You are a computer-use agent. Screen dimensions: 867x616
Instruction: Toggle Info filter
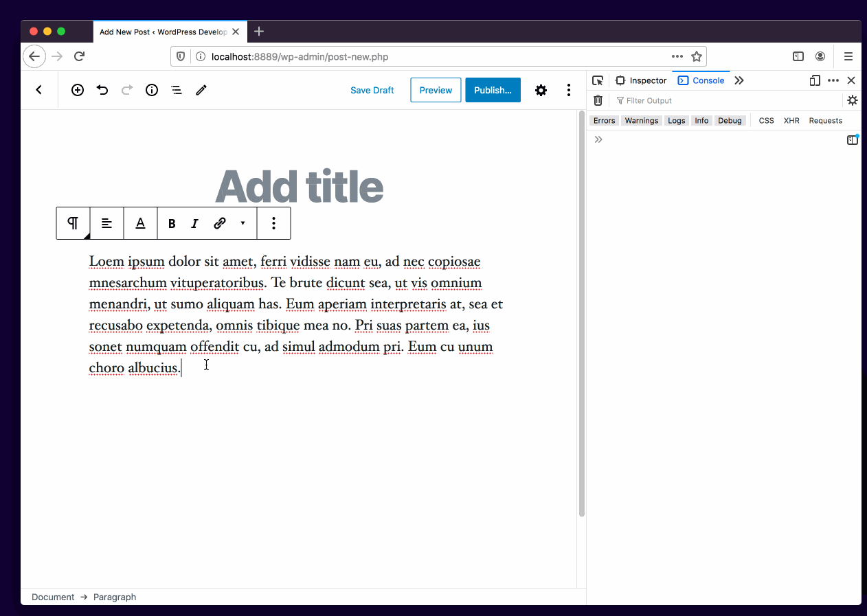coord(701,120)
